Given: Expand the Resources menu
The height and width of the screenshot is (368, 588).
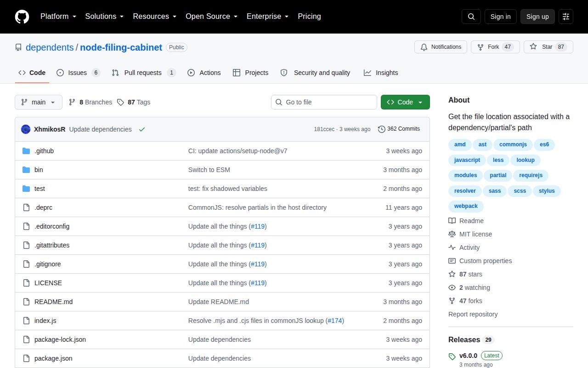Looking at the screenshot, I should pyautogui.click(x=155, y=16).
